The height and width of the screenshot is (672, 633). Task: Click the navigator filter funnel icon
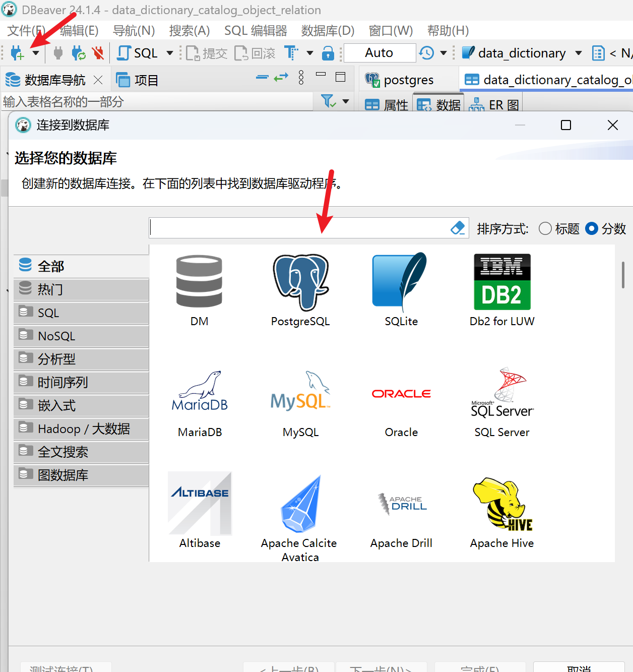click(329, 101)
